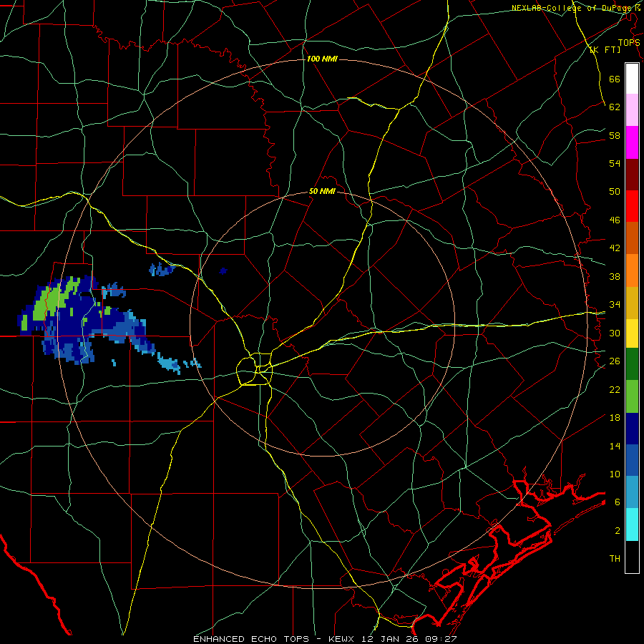Click the yellow 30-34 legend swatch
The width and height of the screenshot is (644, 644).
click(632, 333)
